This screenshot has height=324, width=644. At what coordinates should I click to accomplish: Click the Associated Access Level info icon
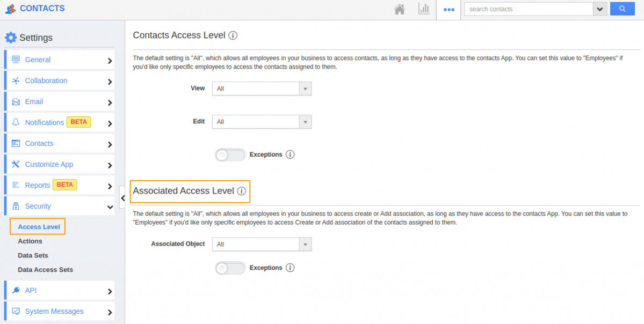click(x=242, y=191)
